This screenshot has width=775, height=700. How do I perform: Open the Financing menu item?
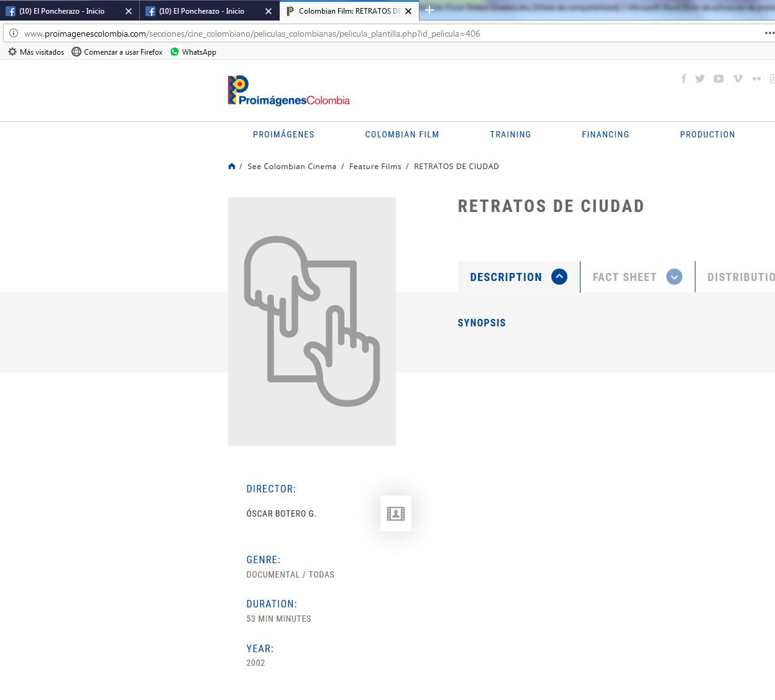tap(605, 134)
